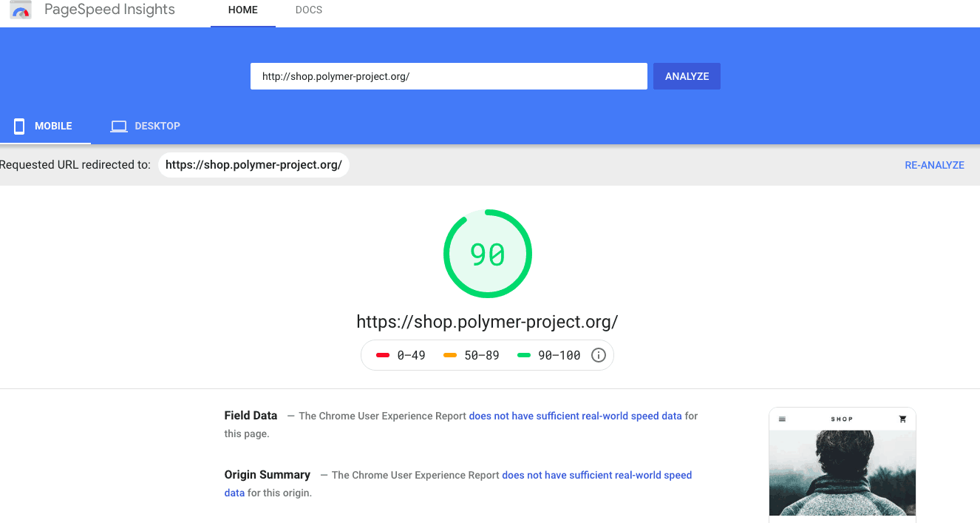Open the DOCS tab

click(309, 10)
